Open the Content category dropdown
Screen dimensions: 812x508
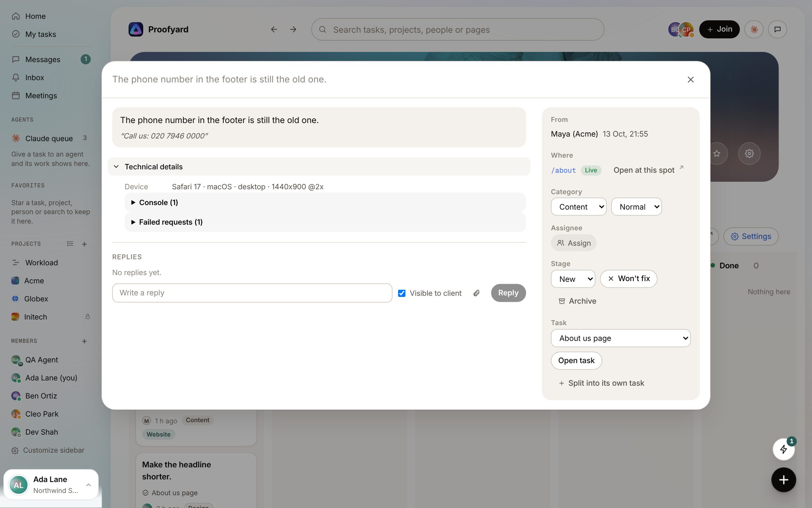click(579, 207)
